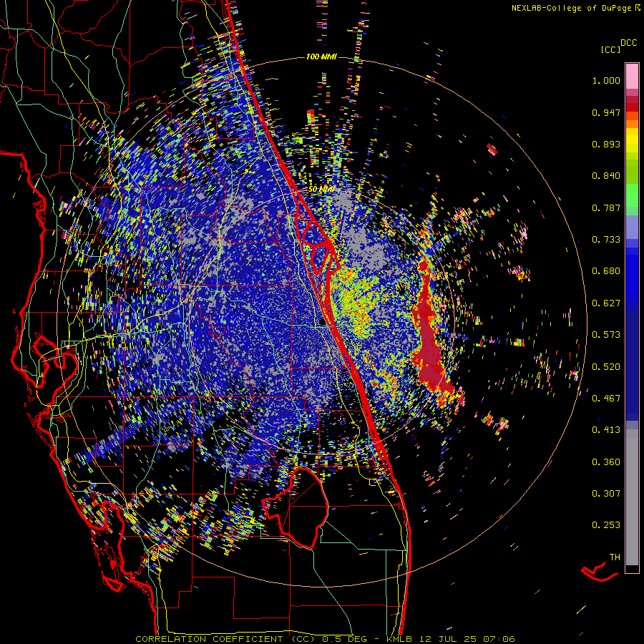
Task: Pick the gray band of the color bar
Action: (632, 497)
